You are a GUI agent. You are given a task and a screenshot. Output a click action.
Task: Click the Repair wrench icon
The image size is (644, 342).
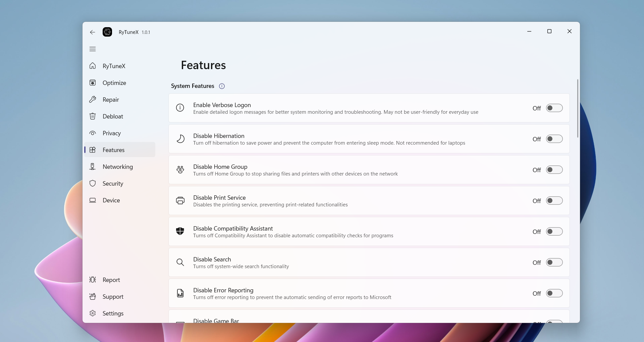[93, 99]
